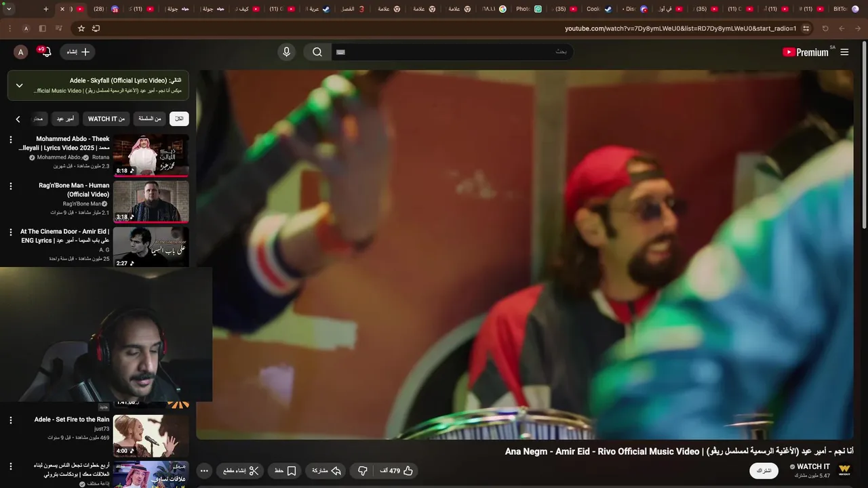
Task: Select the الكل filter chip
Action: tap(179, 119)
